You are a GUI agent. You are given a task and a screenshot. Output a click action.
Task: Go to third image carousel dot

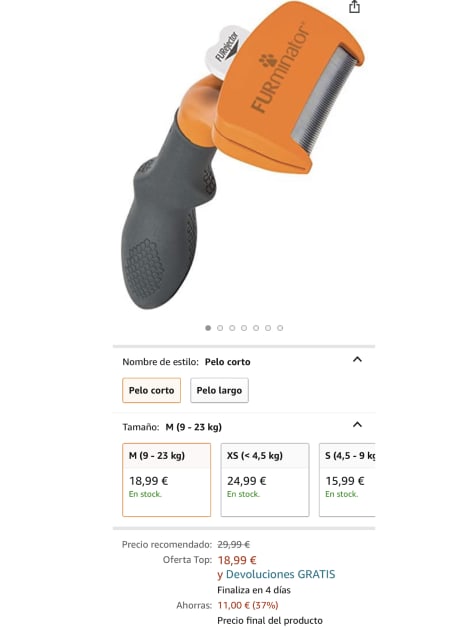(x=232, y=328)
